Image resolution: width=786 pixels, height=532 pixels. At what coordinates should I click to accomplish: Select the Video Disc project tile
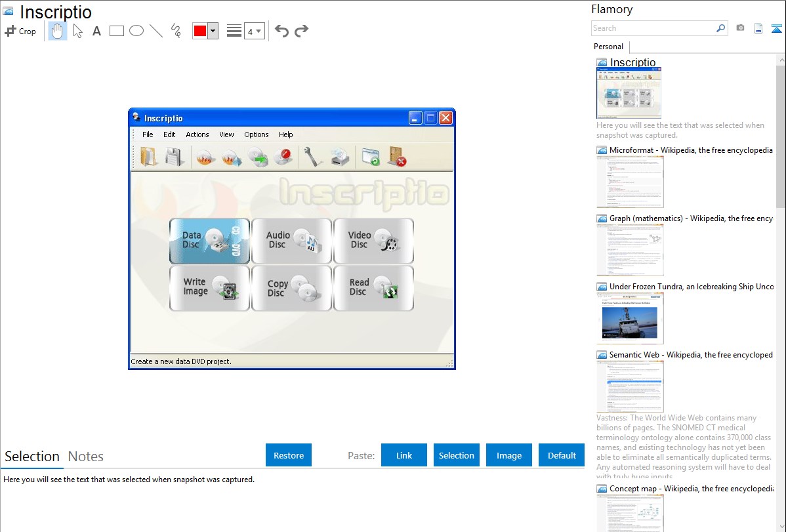point(373,241)
